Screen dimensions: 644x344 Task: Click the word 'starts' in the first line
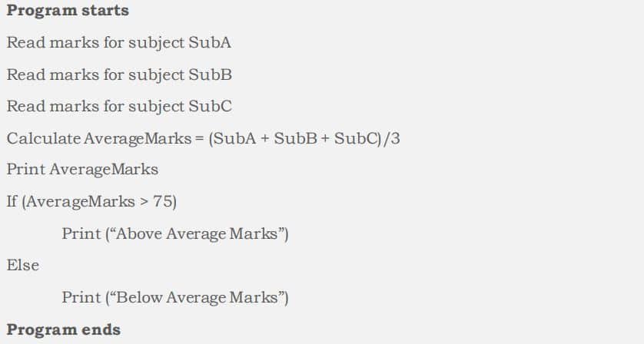coord(106,11)
